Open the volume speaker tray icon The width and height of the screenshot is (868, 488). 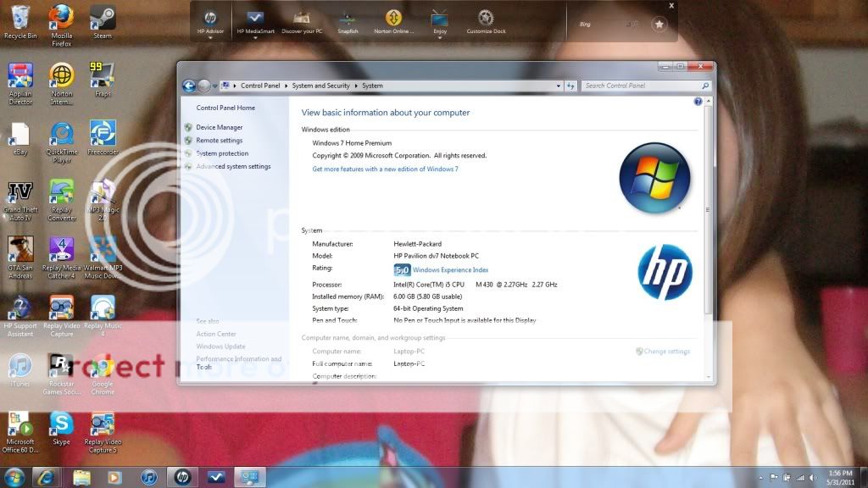(x=813, y=478)
